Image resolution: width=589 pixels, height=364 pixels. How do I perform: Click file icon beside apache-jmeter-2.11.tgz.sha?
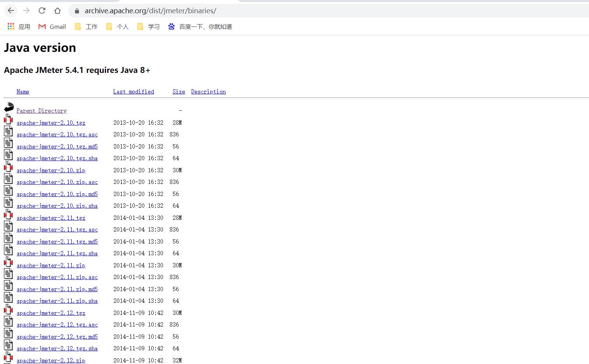point(8,250)
